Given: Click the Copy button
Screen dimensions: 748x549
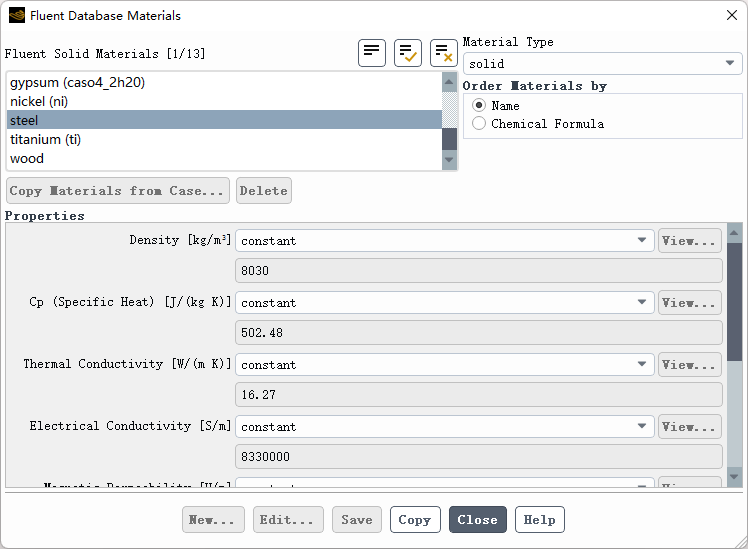Looking at the screenshot, I should (415, 520).
